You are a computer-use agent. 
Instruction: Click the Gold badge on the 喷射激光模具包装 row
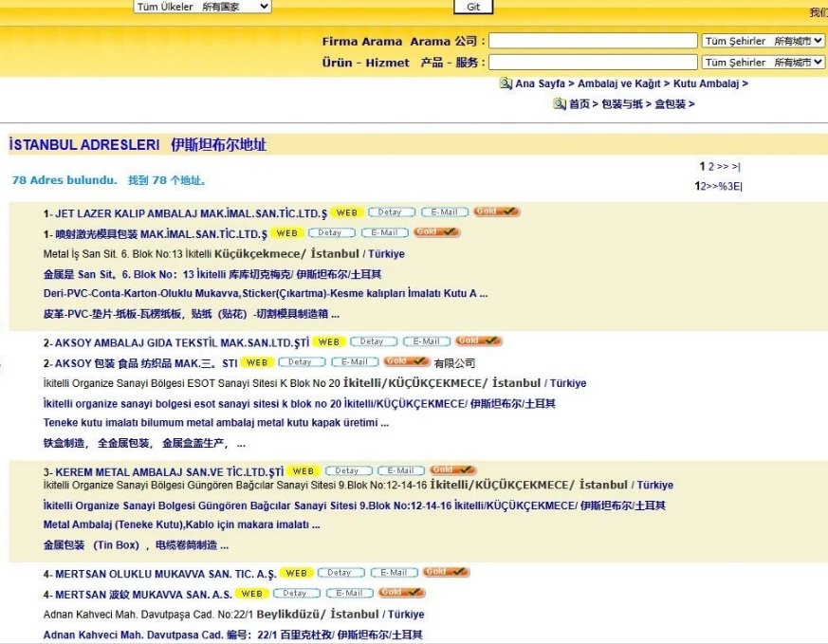[436, 232]
